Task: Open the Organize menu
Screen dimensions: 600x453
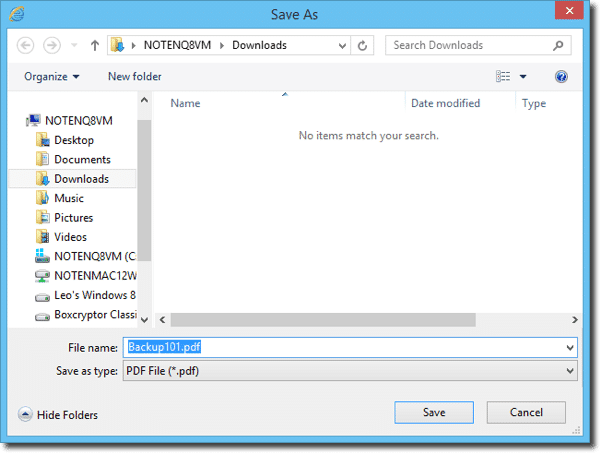Action: click(52, 77)
